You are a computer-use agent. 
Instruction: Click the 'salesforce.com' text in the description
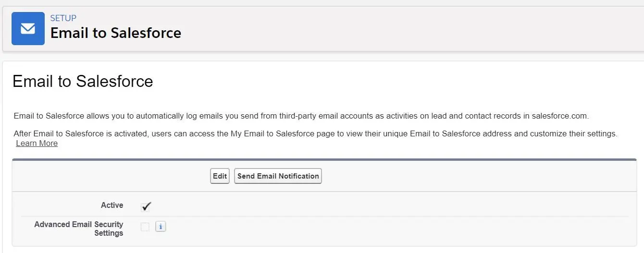click(x=560, y=116)
